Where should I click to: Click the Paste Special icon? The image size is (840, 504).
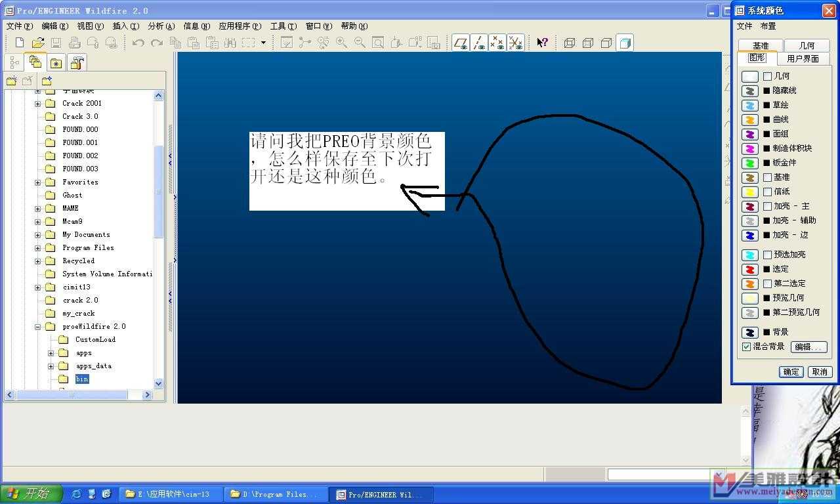tap(212, 43)
